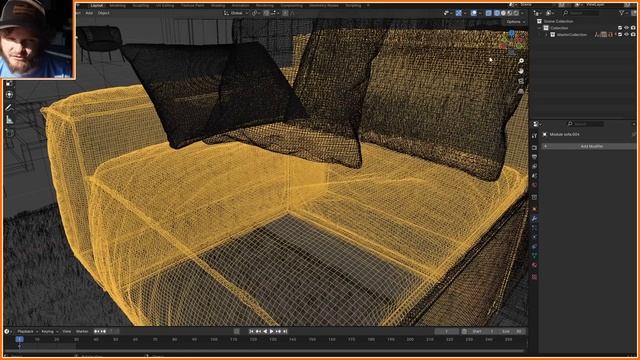Screen dimensions: 640x360
Task: Click the current frame number field
Action: (447, 331)
